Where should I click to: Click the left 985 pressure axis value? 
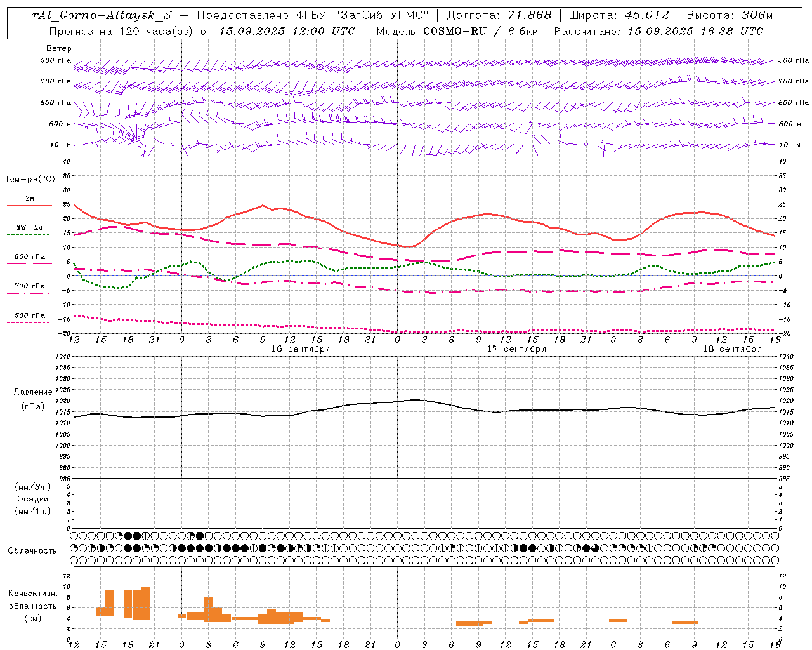tap(64, 479)
